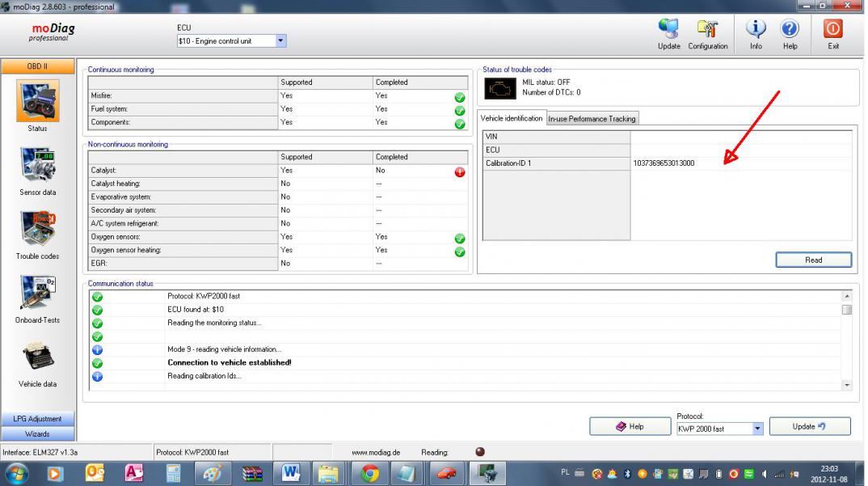The image size is (868, 486).
Task: Click the green check in Components row
Action: click(x=460, y=125)
